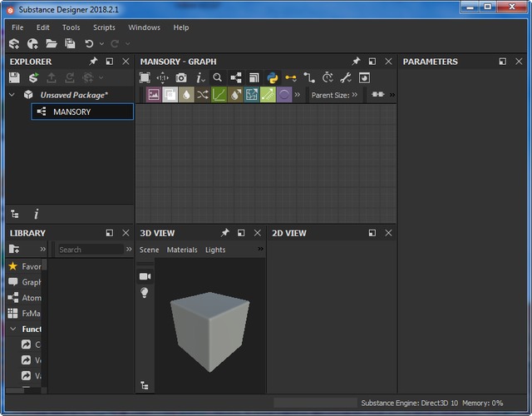Collapse the Functions category in Library

12,329
